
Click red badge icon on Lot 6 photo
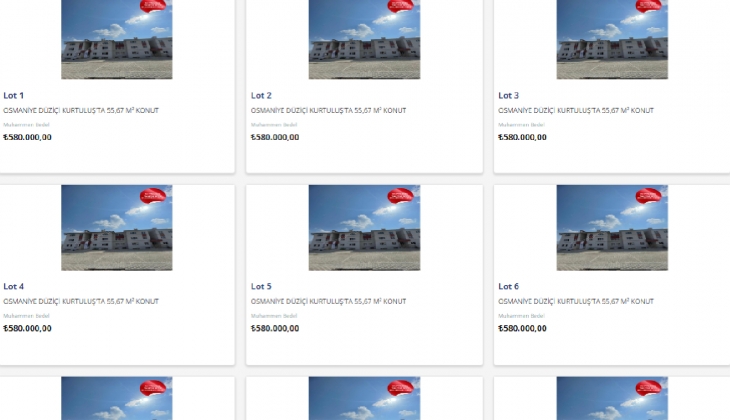click(x=649, y=196)
